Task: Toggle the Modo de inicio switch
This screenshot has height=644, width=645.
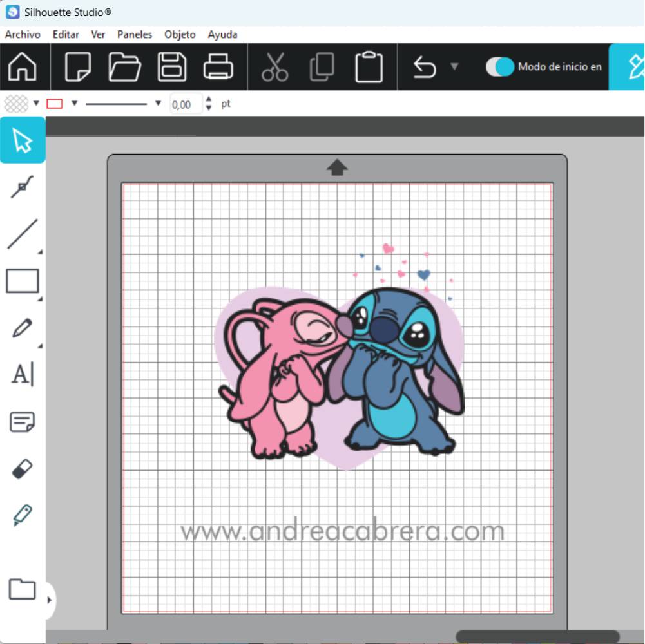Action: pyautogui.click(x=500, y=67)
